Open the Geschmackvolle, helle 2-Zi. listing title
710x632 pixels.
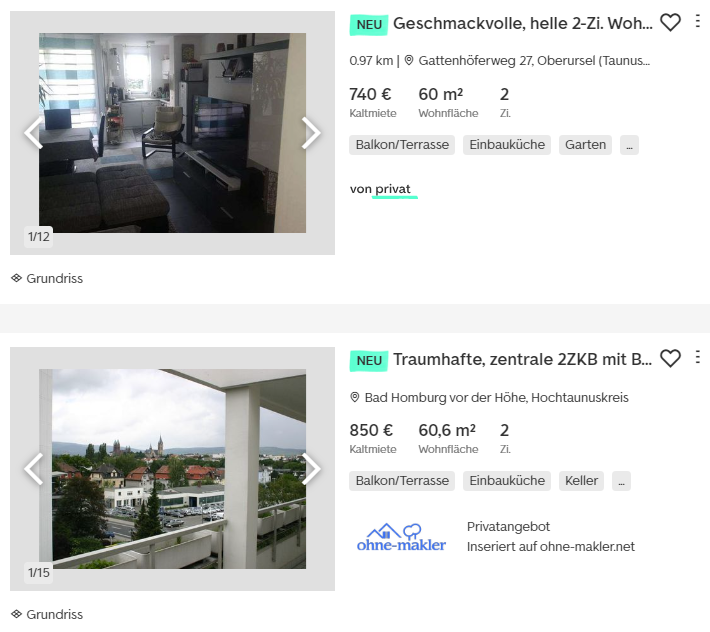tap(523, 24)
